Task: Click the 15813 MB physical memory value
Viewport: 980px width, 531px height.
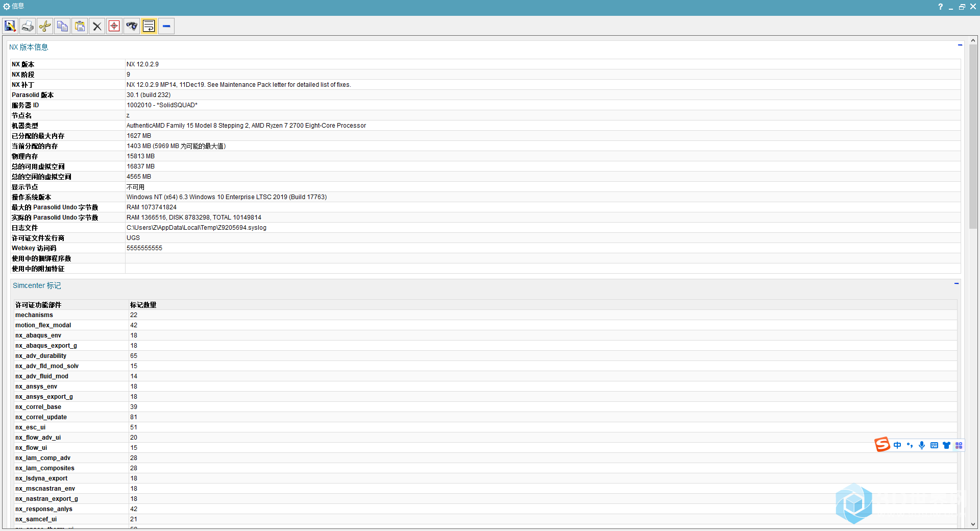Action: 140,156
